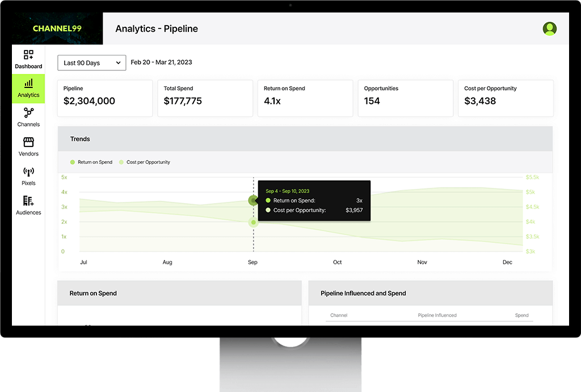Click the Jul axis label

coord(84,262)
